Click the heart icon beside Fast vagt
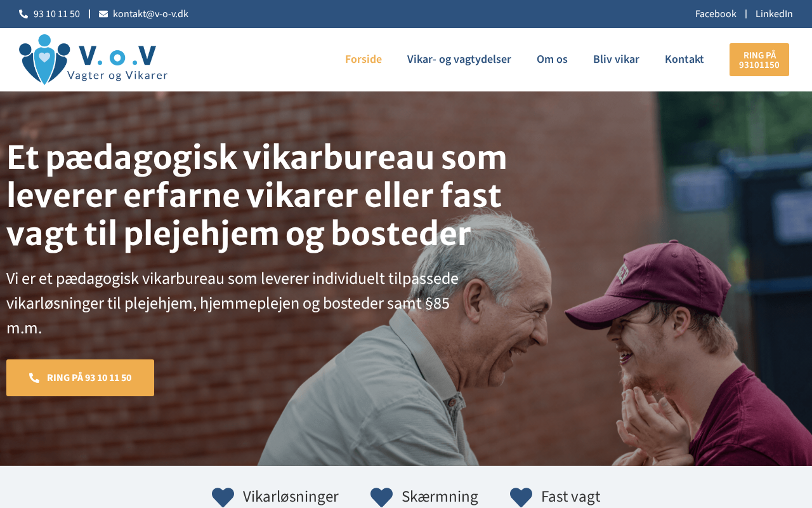Image resolution: width=812 pixels, height=508 pixels. [x=521, y=497]
